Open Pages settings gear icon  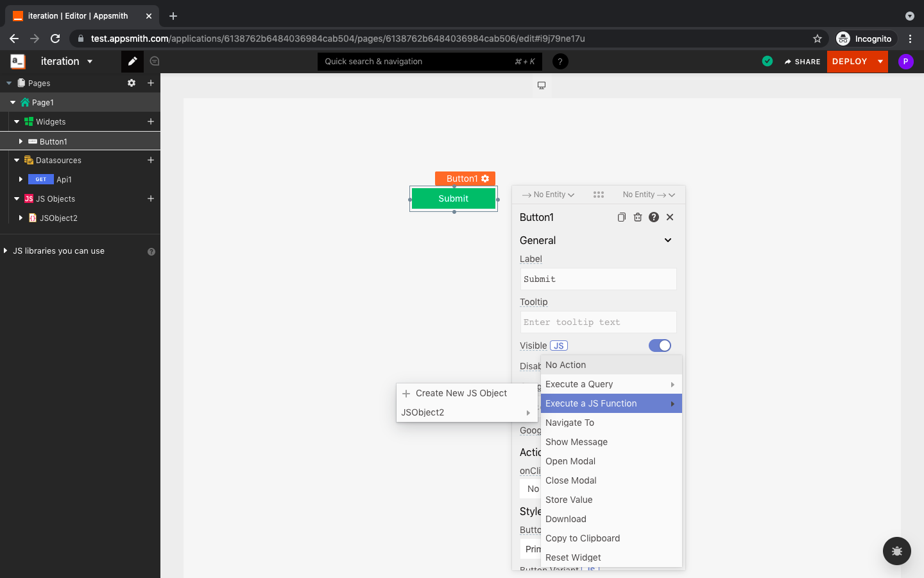point(132,83)
